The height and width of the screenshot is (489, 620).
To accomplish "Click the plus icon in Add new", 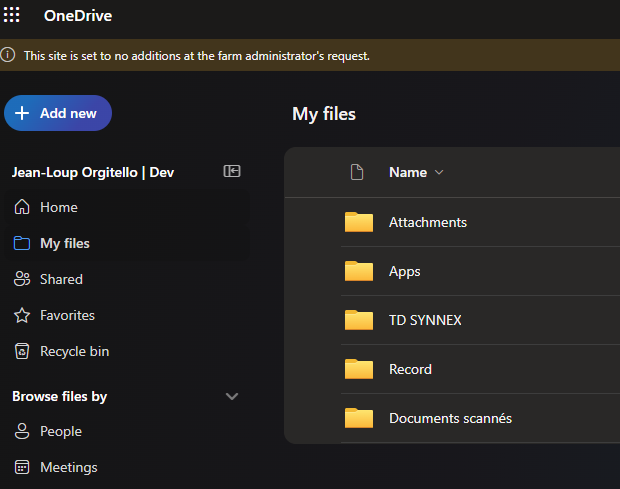I will 22,113.
